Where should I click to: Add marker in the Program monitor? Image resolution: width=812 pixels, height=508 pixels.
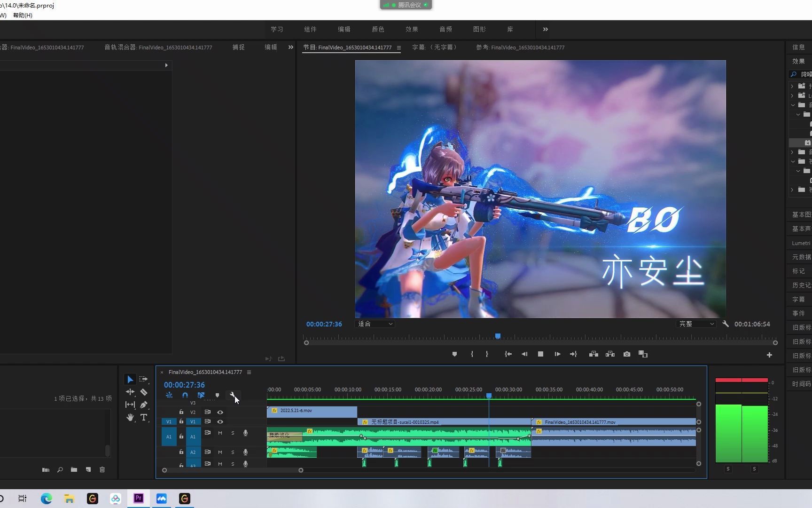[454, 354]
